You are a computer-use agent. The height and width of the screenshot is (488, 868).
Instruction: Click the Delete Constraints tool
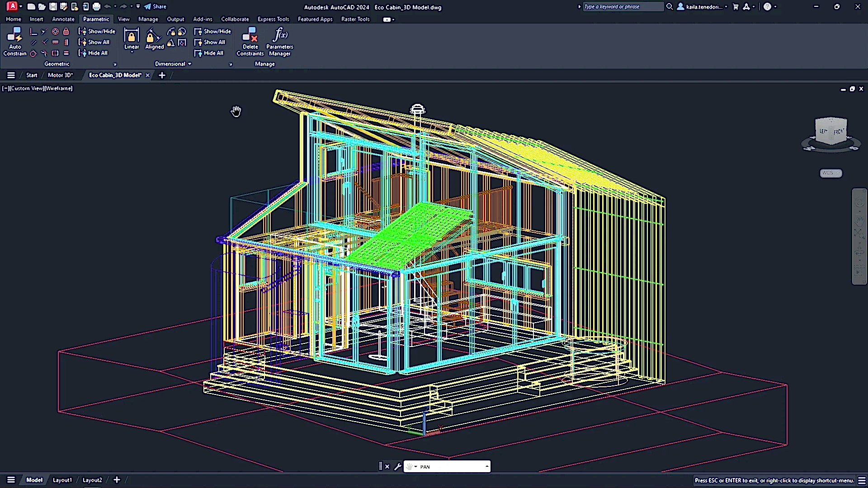point(250,42)
